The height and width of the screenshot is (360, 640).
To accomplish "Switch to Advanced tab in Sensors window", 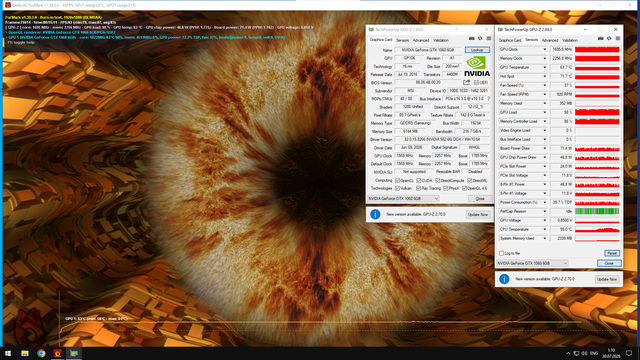I will coord(550,40).
